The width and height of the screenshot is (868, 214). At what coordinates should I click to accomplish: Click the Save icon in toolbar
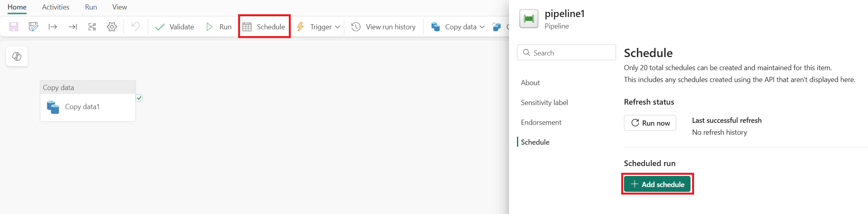[14, 27]
